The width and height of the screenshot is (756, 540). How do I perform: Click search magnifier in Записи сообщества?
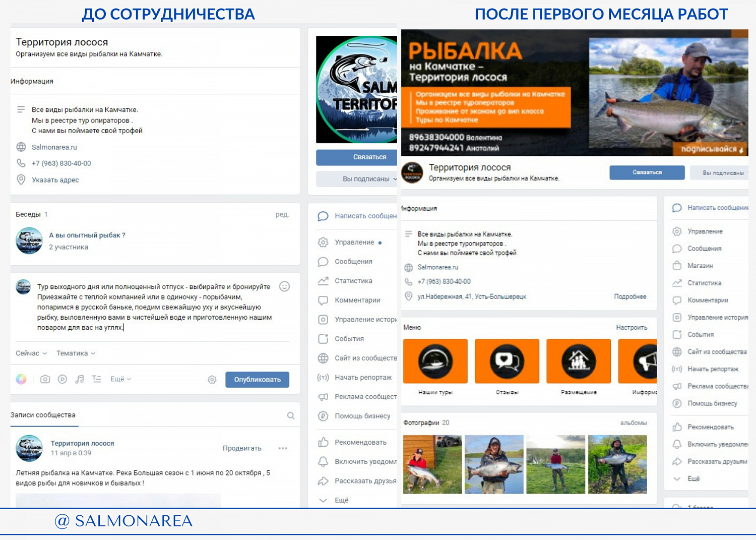click(291, 415)
